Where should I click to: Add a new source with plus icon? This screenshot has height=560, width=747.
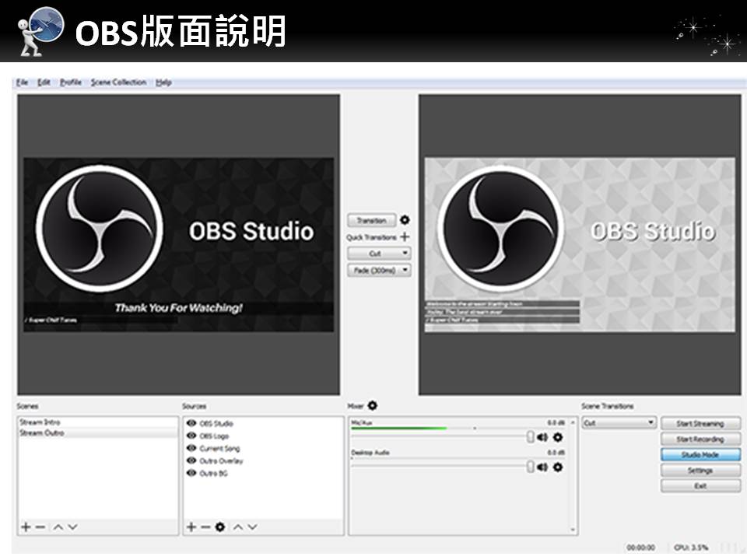coord(191,527)
